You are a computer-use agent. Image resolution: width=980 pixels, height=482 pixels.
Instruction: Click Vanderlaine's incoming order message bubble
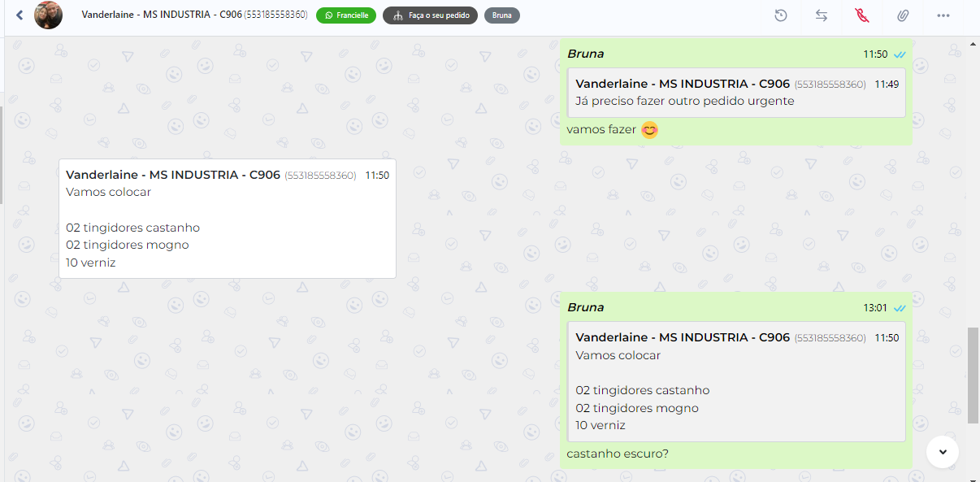click(x=228, y=219)
